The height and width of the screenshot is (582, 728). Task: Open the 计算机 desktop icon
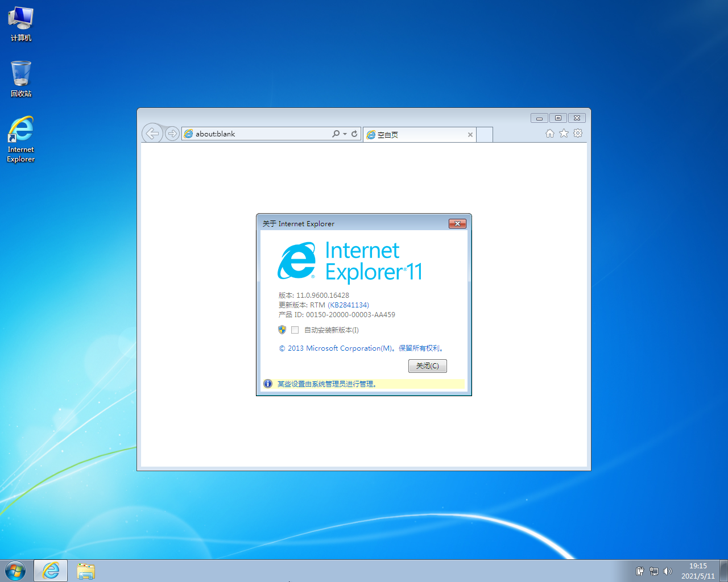point(21,24)
